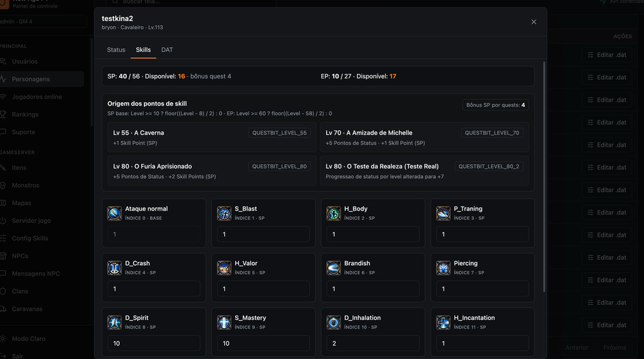Click the H_Body skill icon
The height and width of the screenshot is (359, 644).
[x=334, y=214]
